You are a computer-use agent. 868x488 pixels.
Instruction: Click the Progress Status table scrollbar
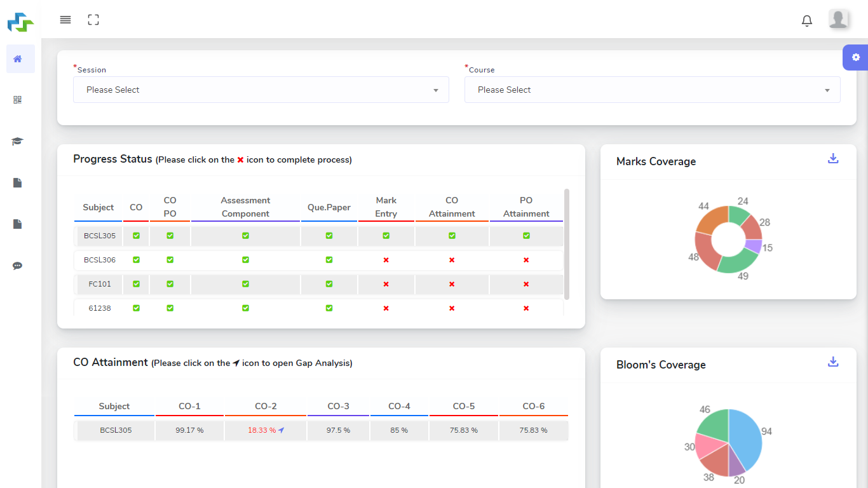tap(566, 243)
